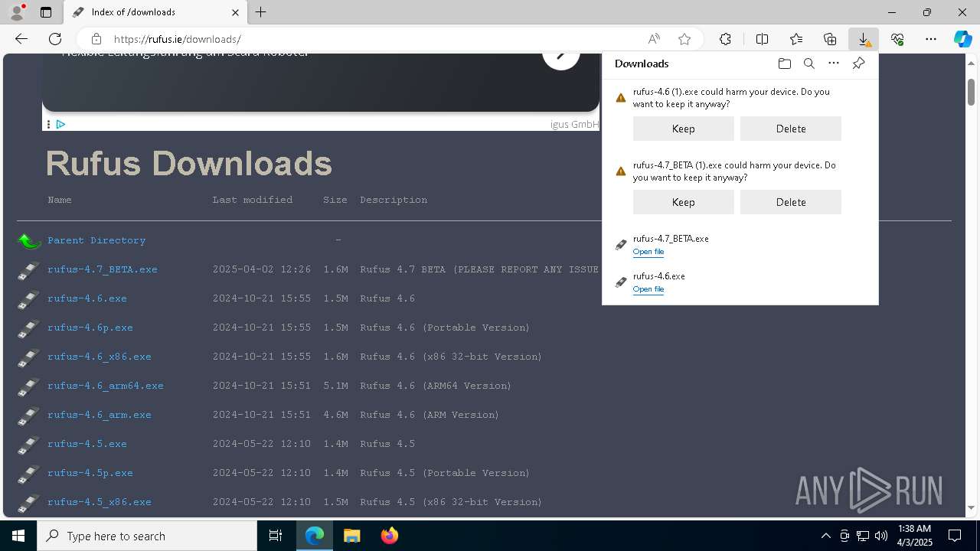Open Read aloud in address bar
Screen dimensions: 980x551
pyautogui.click(x=654, y=39)
